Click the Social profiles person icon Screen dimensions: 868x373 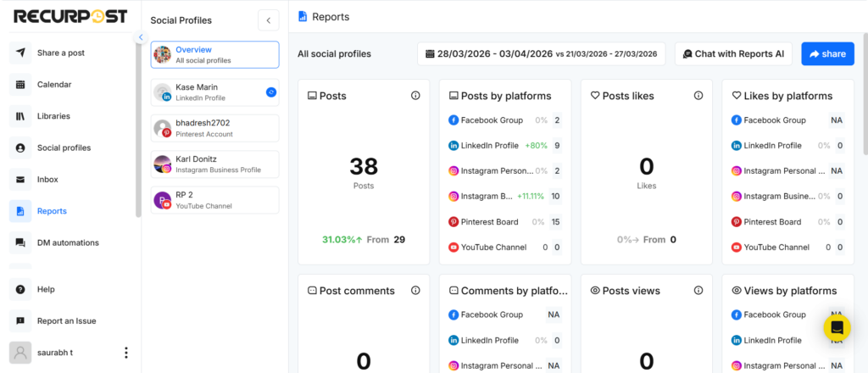(x=20, y=148)
